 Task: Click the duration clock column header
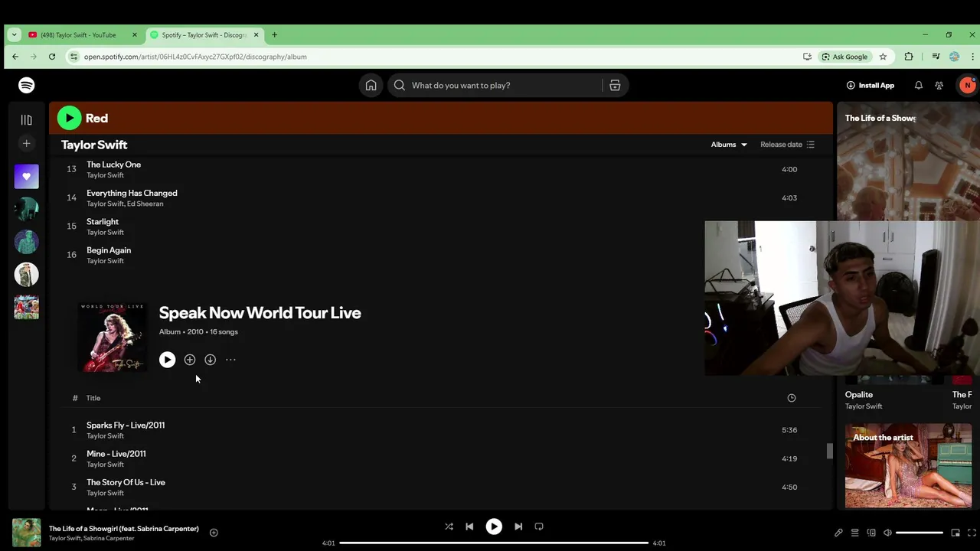[x=792, y=398]
